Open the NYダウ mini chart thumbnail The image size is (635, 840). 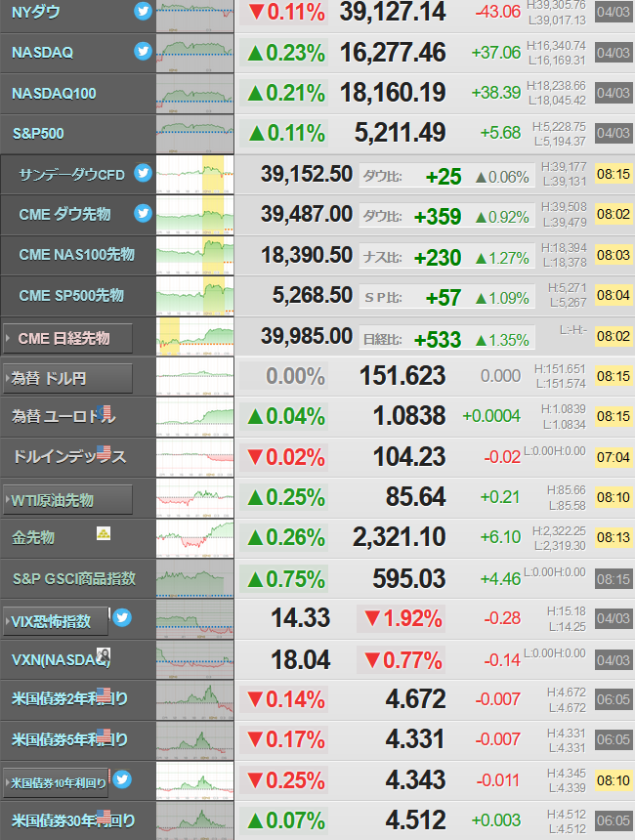195,15
